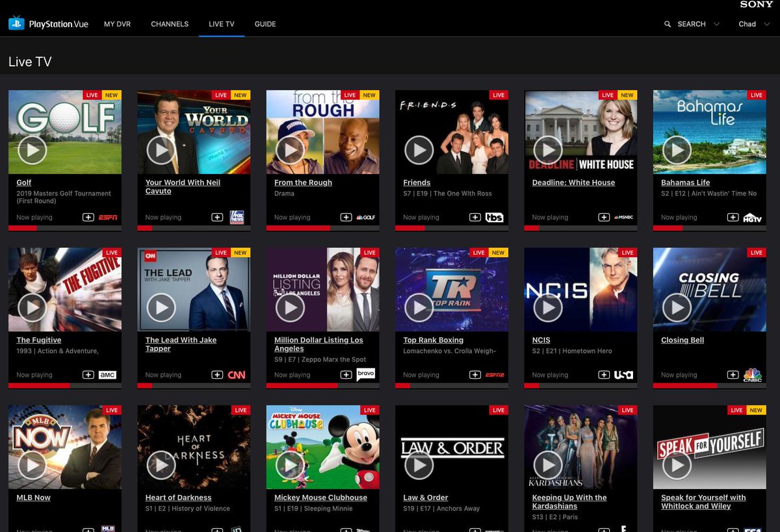Screen dimensions: 780x532
Task: Add The Fugitive plus icon
Action: click(x=88, y=375)
